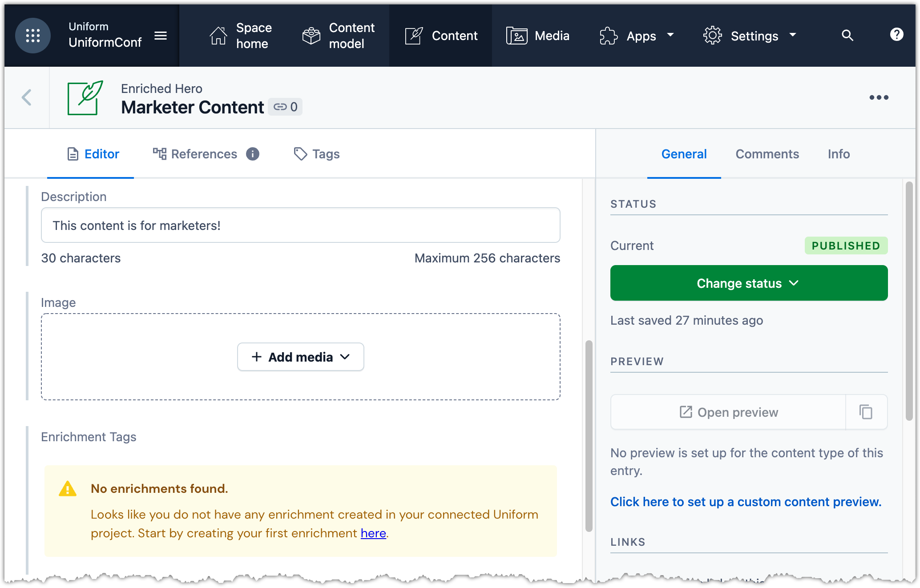
Task: Open the Add media dropdown
Action: pos(301,357)
